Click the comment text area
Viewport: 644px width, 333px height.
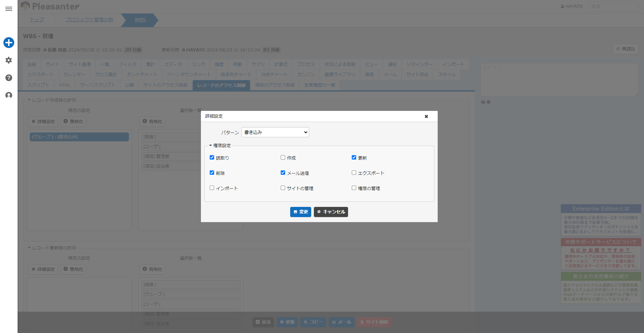point(559,80)
